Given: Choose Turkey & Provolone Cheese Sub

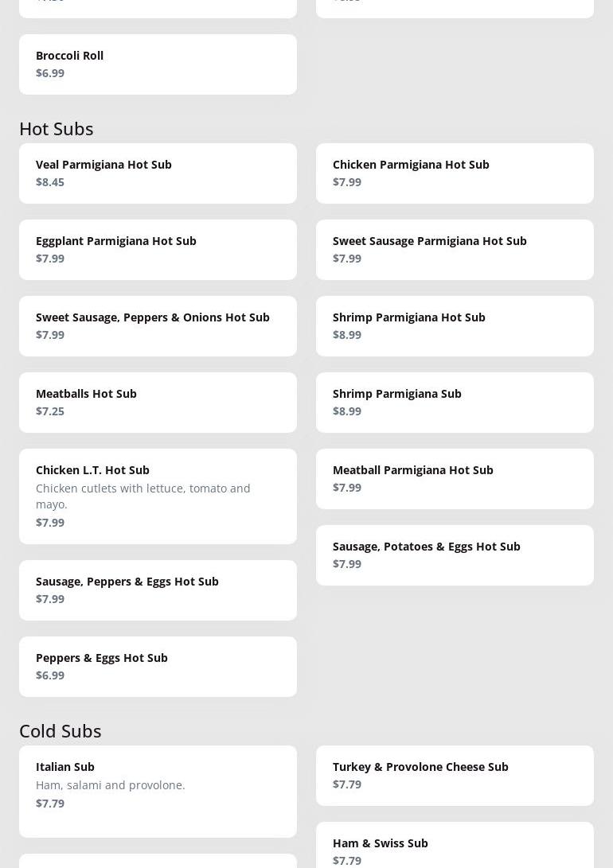Looking at the screenshot, I should pyautogui.click(x=455, y=776).
